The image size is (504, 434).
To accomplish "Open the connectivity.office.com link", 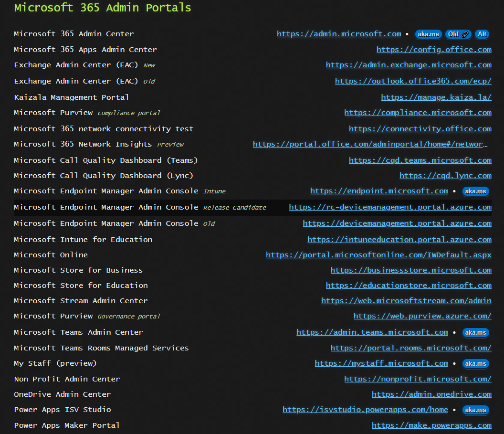I will click(x=420, y=128).
